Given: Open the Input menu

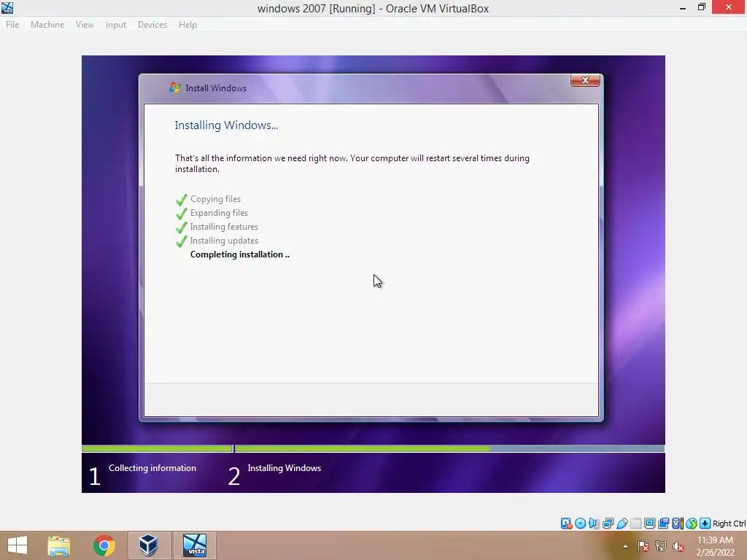Looking at the screenshot, I should point(116,25).
